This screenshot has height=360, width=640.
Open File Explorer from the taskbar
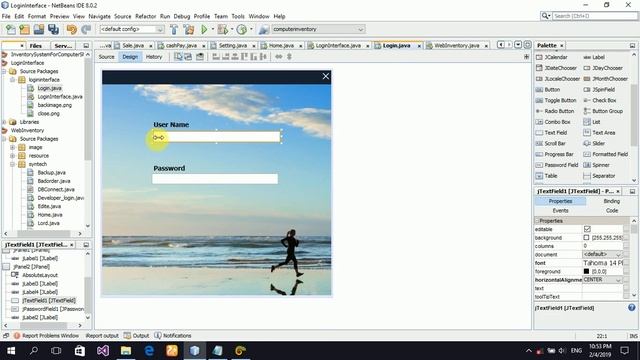coord(126,351)
